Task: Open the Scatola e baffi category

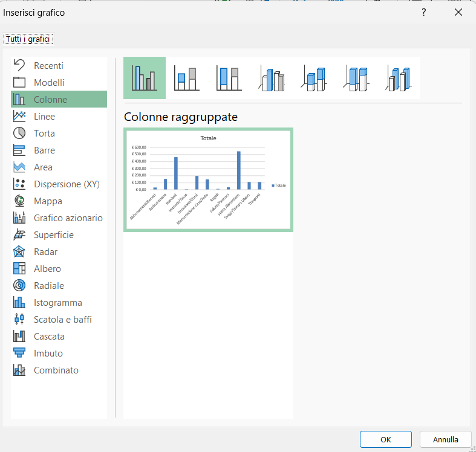Action: tap(62, 320)
